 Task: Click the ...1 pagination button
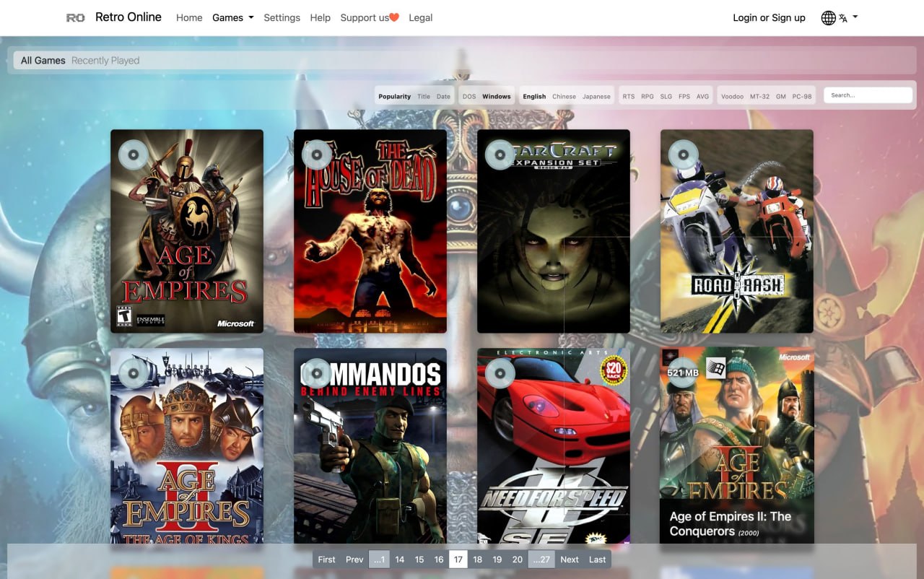click(379, 560)
